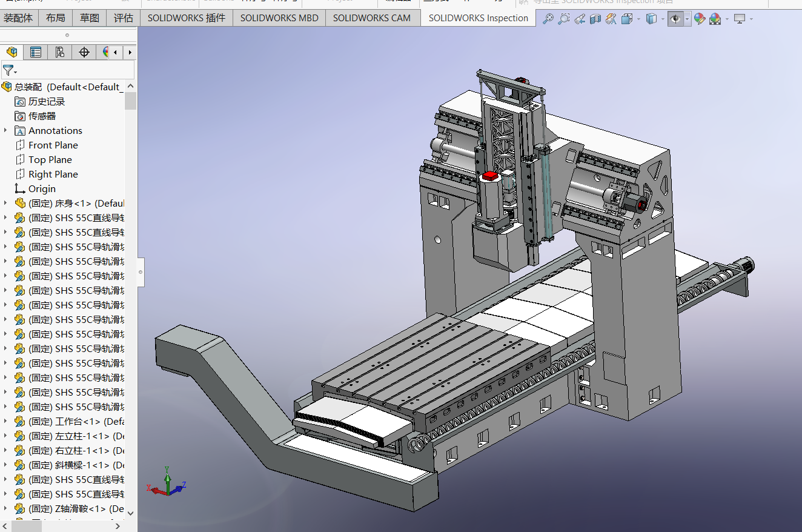The image size is (802, 532).
Task: Switch to the SOLIDWORKS CAM tab
Action: point(371,18)
